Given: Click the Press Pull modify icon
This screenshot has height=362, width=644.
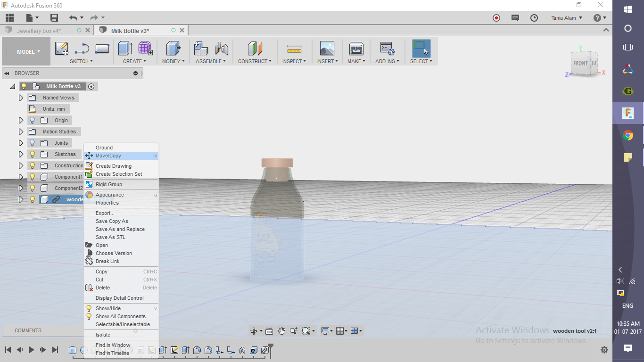Looking at the screenshot, I should (x=173, y=48).
